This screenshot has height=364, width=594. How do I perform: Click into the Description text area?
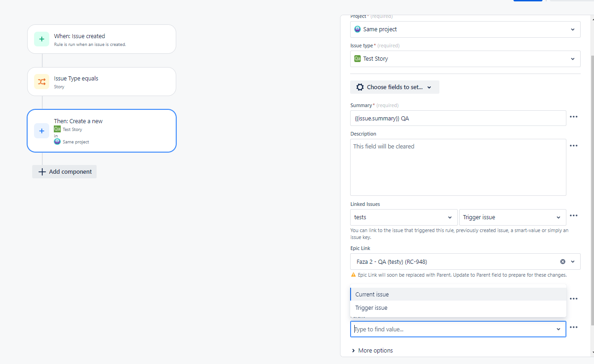tap(458, 167)
